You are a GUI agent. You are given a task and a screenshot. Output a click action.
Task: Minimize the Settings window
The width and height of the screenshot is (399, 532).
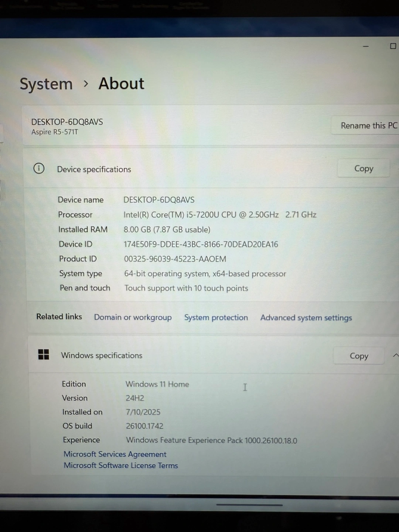[366, 47]
